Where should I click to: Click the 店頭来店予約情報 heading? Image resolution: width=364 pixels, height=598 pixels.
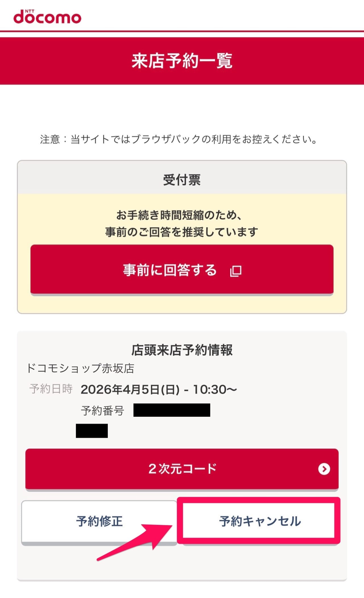[182, 350]
